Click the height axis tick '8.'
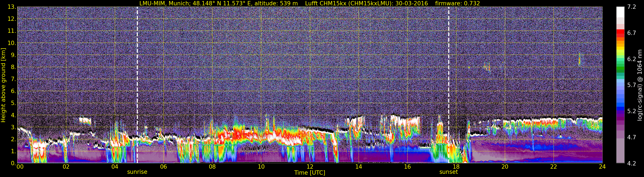The width and height of the screenshot is (644, 177). [x=13, y=67]
